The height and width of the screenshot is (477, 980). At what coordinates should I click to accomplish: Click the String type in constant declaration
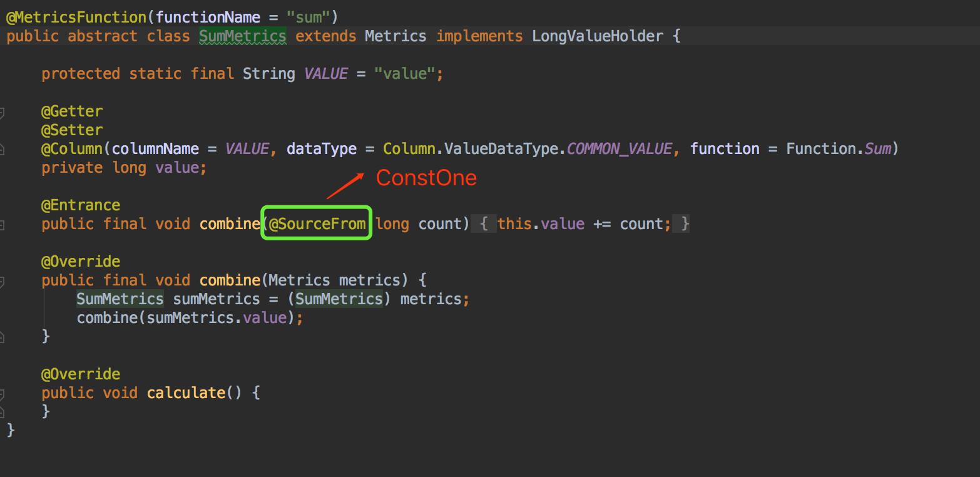[269, 73]
